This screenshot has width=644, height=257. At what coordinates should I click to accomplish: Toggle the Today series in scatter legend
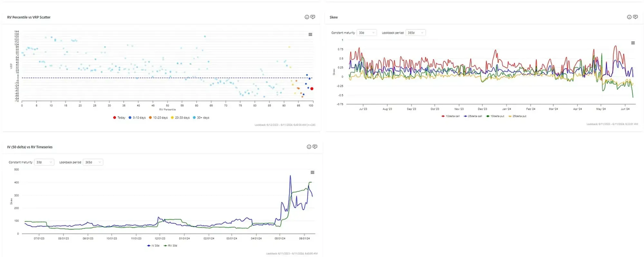click(119, 118)
